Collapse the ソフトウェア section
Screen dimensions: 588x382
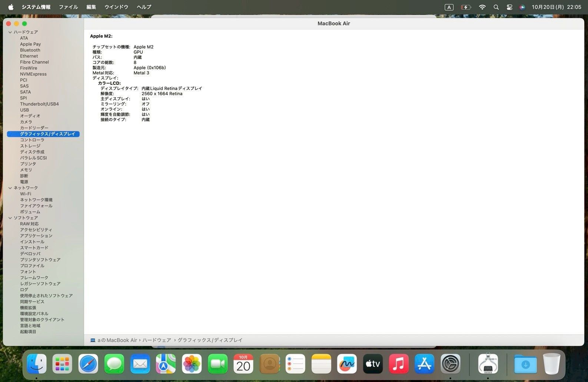(10, 218)
